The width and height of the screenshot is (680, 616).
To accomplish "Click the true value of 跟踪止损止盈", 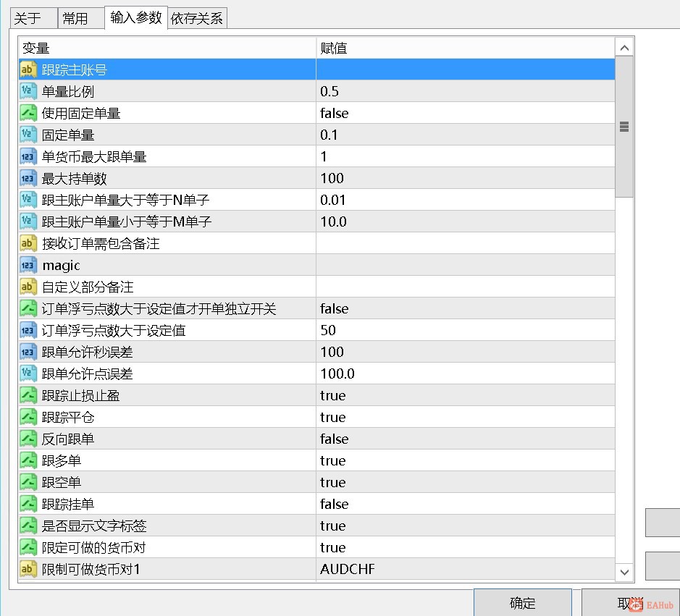I will (466, 395).
